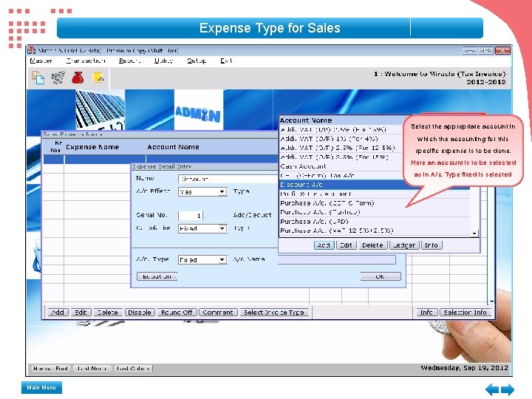Click the Last Menu status button

[92, 369]
